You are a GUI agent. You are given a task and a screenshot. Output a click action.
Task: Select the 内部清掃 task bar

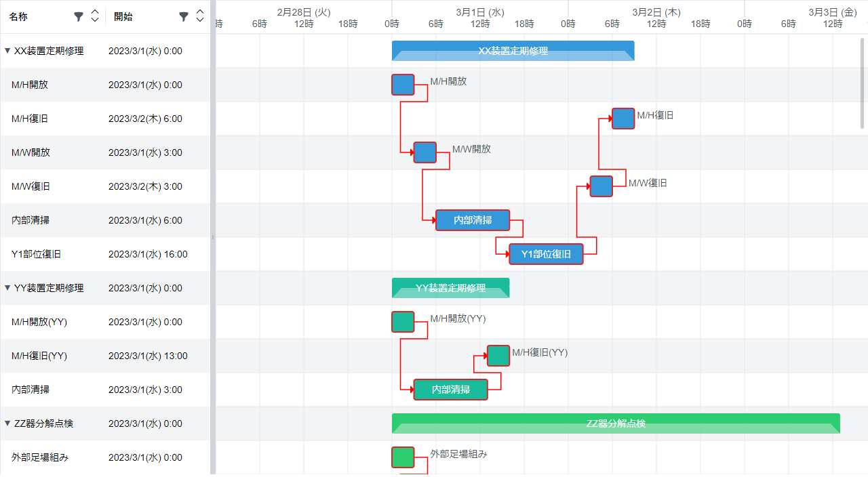(x=473, y=220)
